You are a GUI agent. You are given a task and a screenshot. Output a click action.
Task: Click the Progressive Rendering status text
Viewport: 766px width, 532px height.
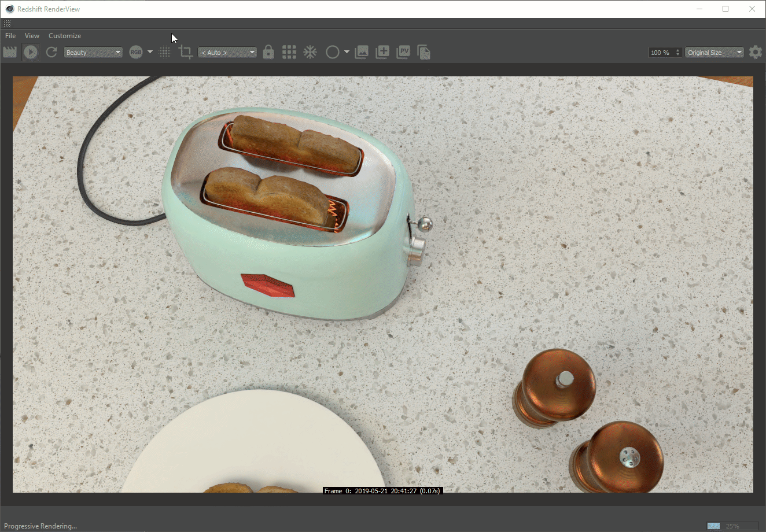coord(40,526)
